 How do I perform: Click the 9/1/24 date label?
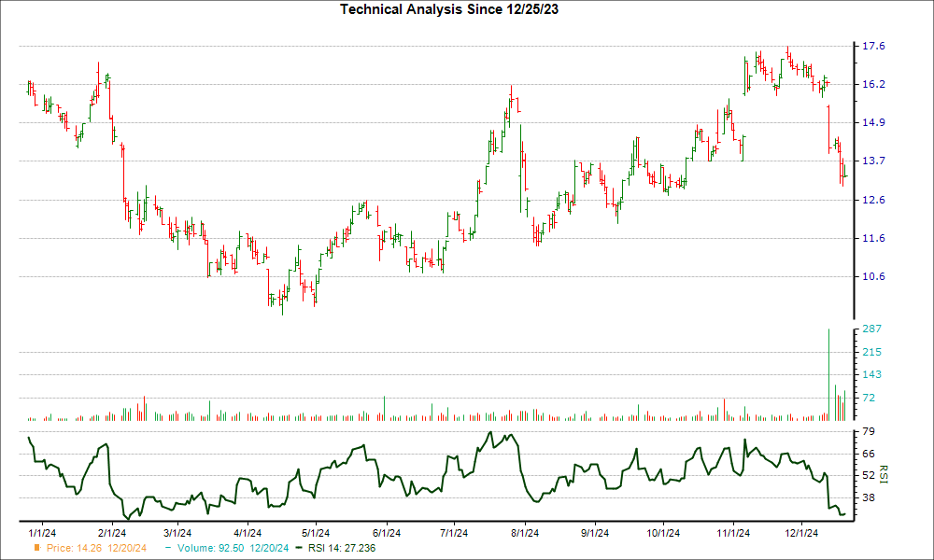(594, 533)
